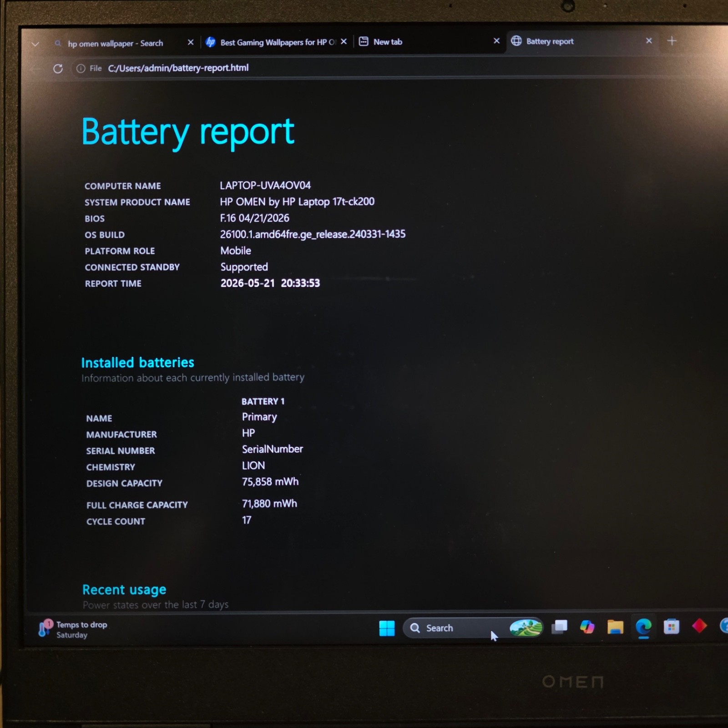
Task: Select the Connected Standby Supported value
Action: click(244, 267)
